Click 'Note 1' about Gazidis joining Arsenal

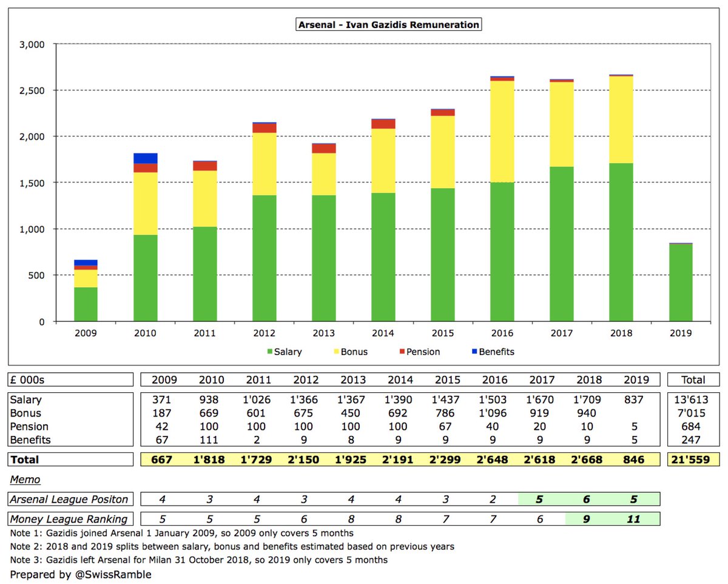182,533
